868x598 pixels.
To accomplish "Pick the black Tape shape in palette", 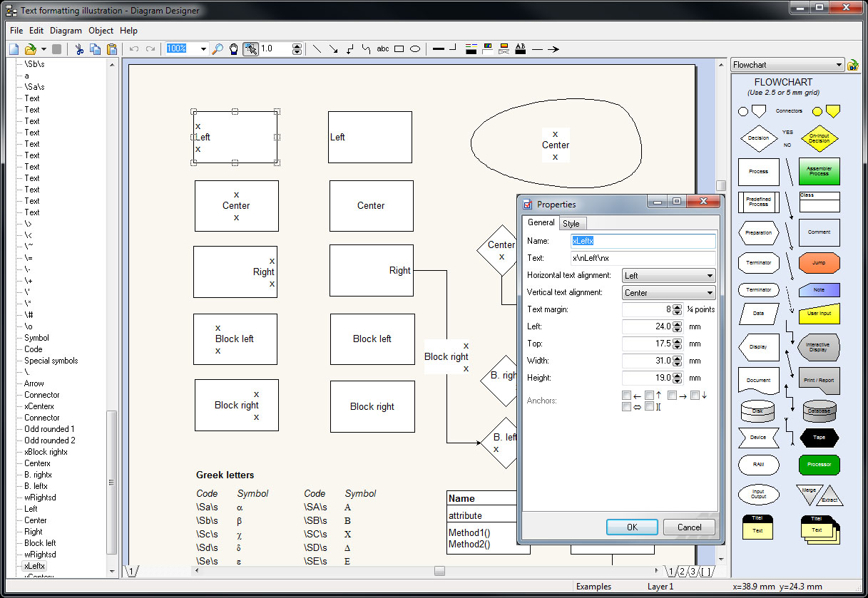I will click(x=819, y=438).
